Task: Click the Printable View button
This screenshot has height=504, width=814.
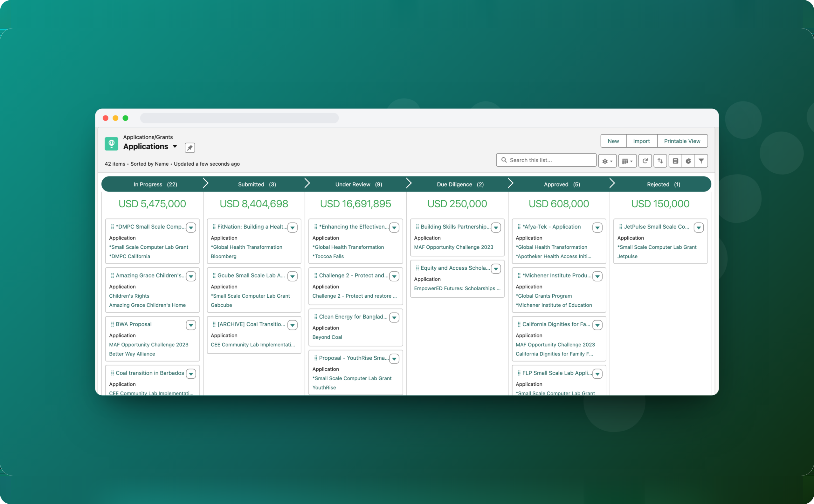Action: point(682,141)
